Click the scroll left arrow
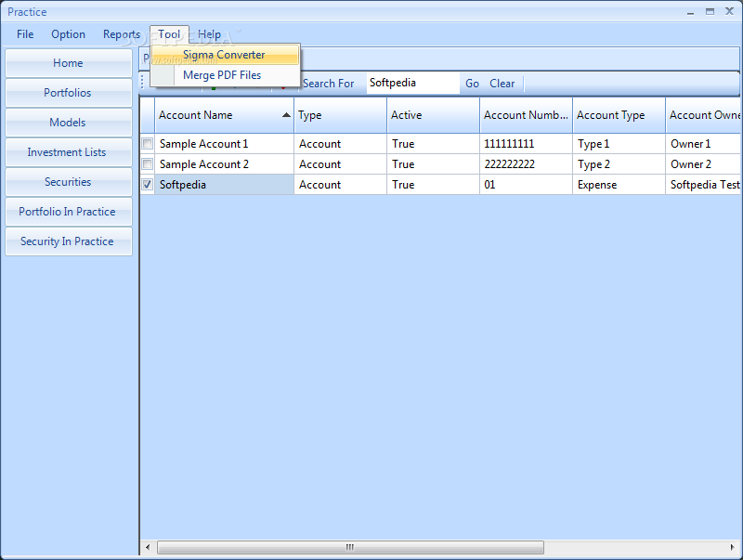 pos(148,547)
